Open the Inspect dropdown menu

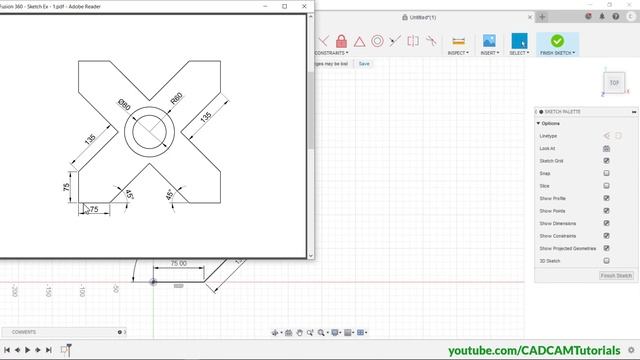coord(458,53)
